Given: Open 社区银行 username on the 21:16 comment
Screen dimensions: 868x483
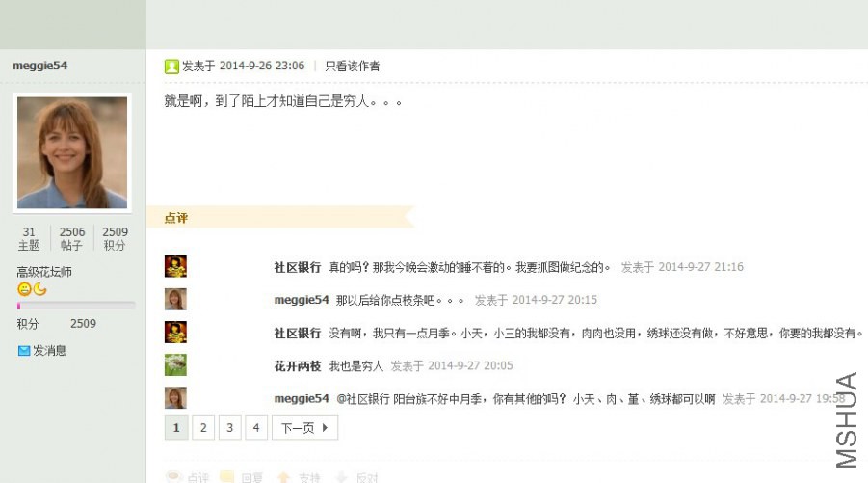Looking at the screenshot, I should pos(298,268).
